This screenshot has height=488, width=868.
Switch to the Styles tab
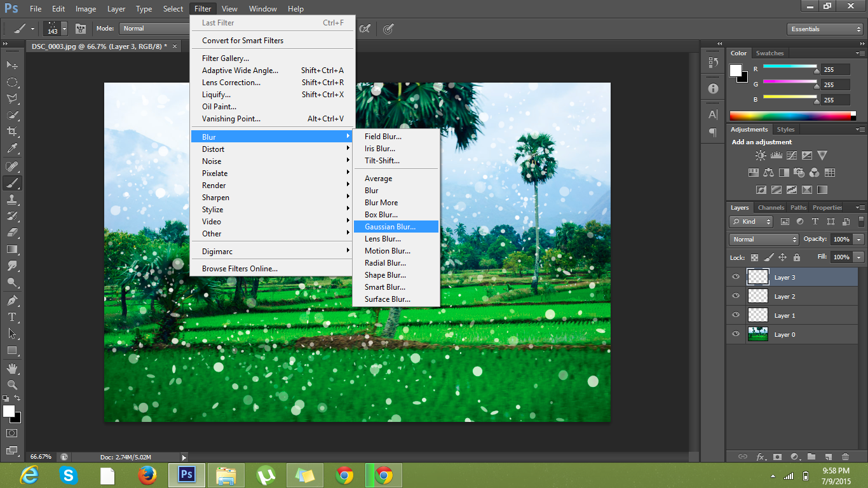point(785,130)
